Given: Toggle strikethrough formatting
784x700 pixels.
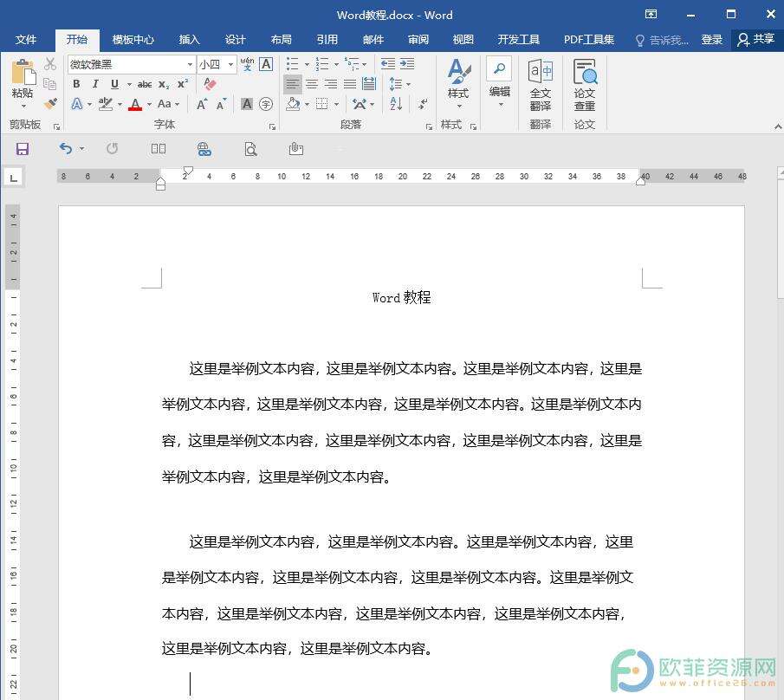Looking at the screenshot, I should click(145, 84).
